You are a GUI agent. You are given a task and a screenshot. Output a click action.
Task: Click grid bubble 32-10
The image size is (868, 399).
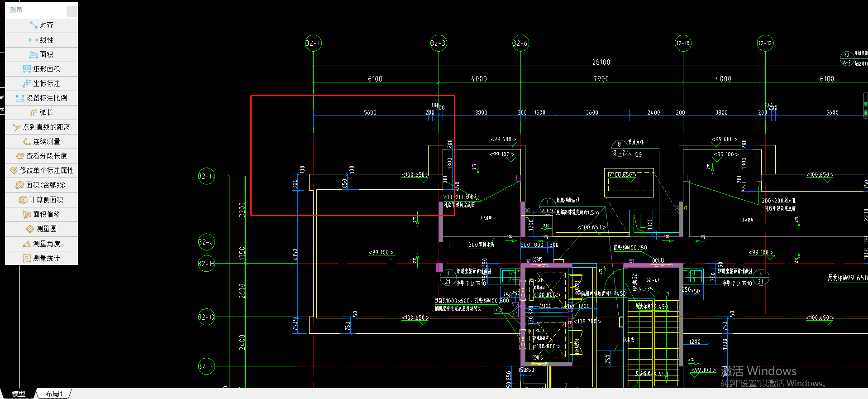(x=683, y=43)
